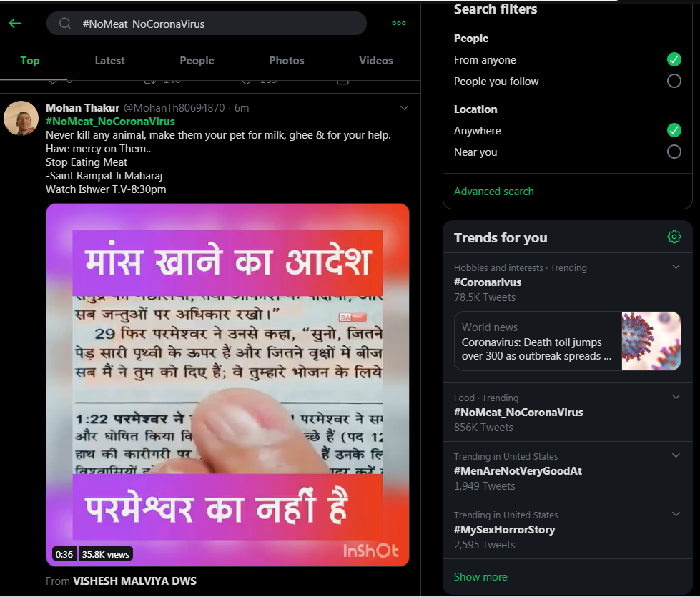Open the @MohanTh80694870 handle
The width and height of the screenshot is (700, 597).
point(174,108)
